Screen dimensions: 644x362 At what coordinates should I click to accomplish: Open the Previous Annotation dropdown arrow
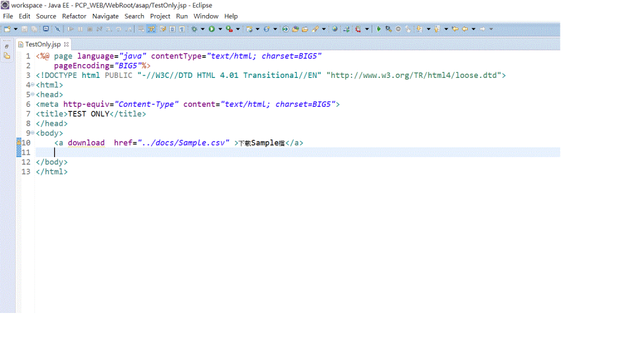(x=446, y=29)
